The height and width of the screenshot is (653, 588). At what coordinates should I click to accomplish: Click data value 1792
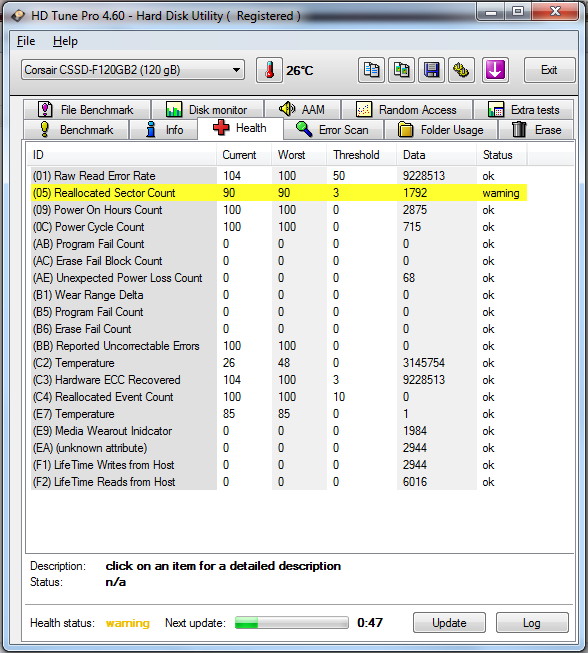tap(415, 193)
